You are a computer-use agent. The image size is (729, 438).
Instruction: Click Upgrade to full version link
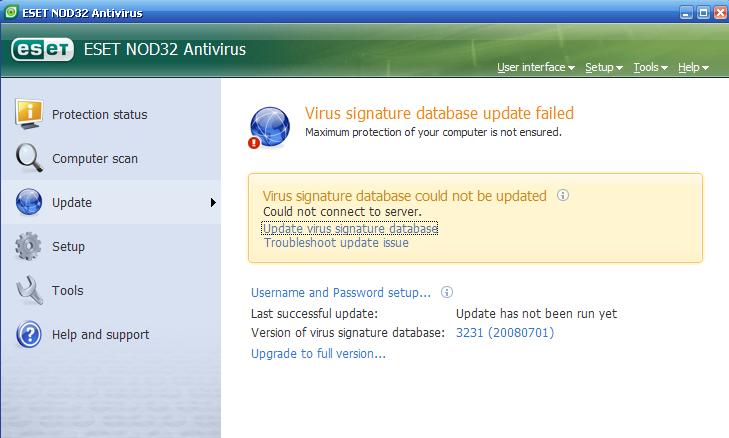[318, 354]
